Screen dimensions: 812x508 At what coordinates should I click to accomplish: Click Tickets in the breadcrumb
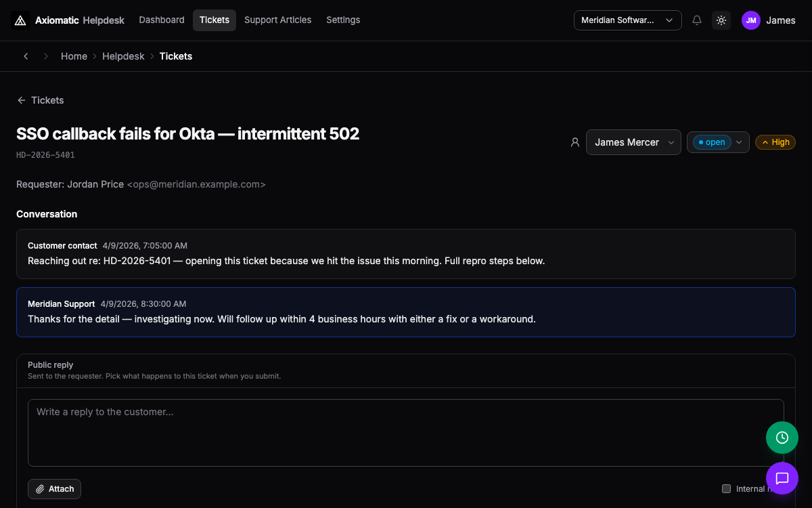click(176, 56)
